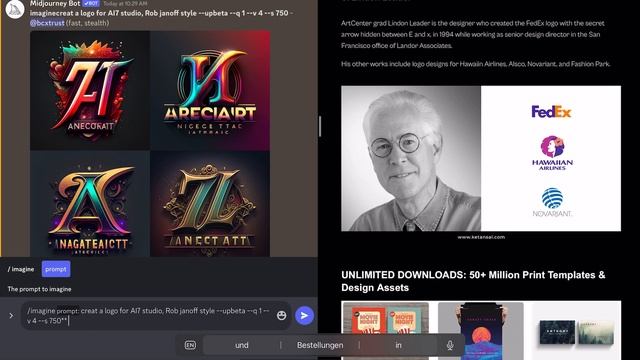Screen dimensions: 640x360
Task: Click the /imagine command label
Action: (x=21, y=269)
